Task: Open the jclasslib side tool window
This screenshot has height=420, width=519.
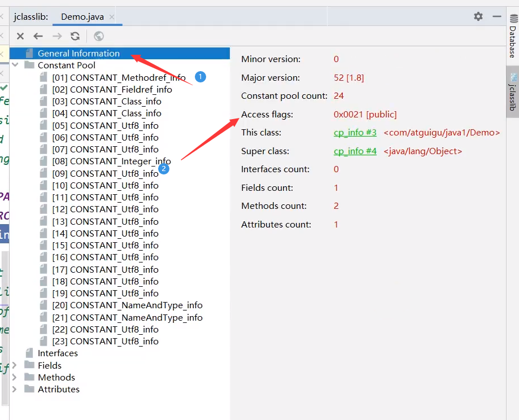Action: [513, 92]
